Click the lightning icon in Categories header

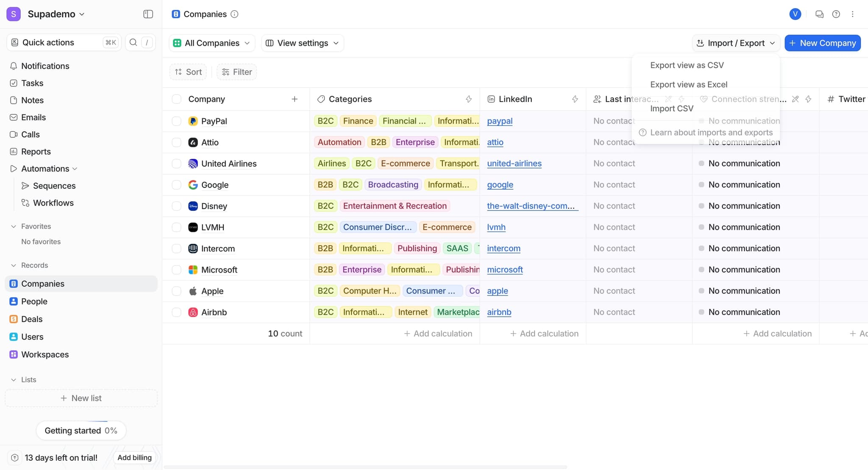tap(469, 99)
